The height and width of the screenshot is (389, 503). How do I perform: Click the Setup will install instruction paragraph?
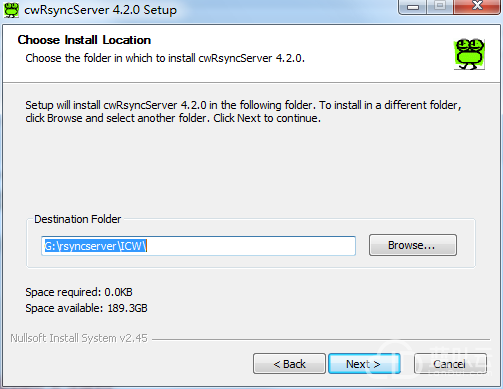coord(243,111)
